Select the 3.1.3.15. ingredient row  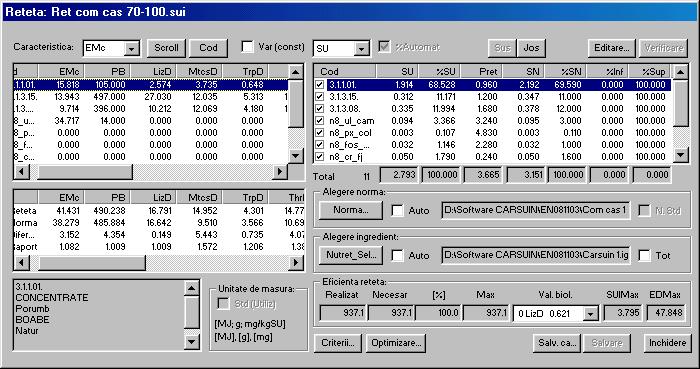pyautogui.click(x=493, y=96)
